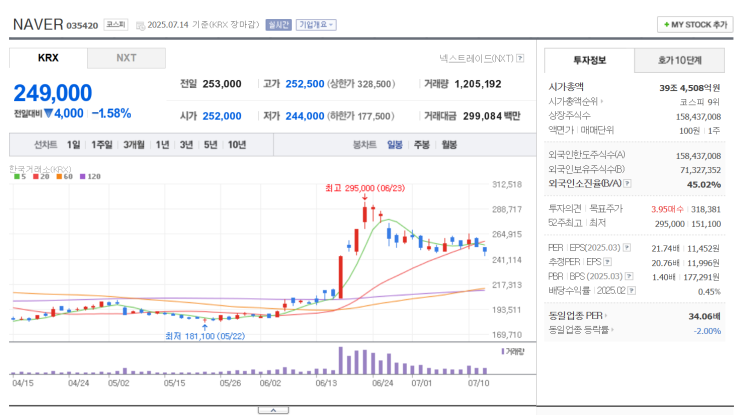Screen dimensions: 743x415
Task: Collapse chart panel with bottom arrow handle
Action: 273,410
